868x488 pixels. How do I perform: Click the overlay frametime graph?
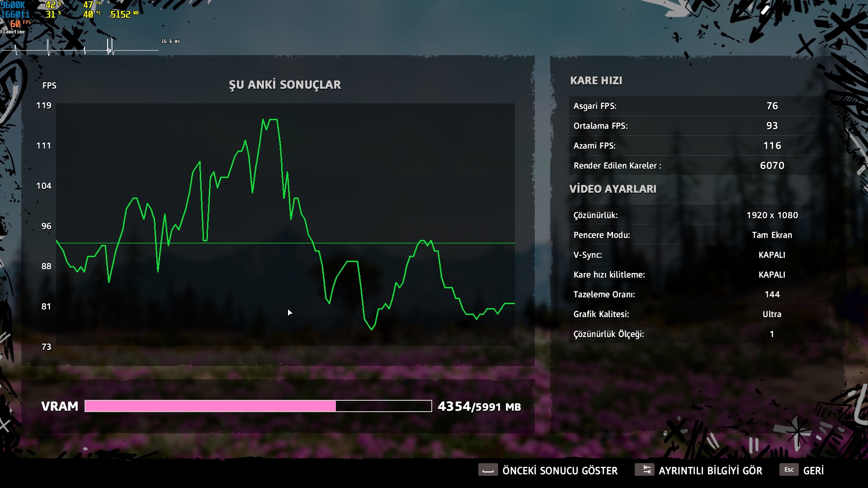tap(80, 47)
